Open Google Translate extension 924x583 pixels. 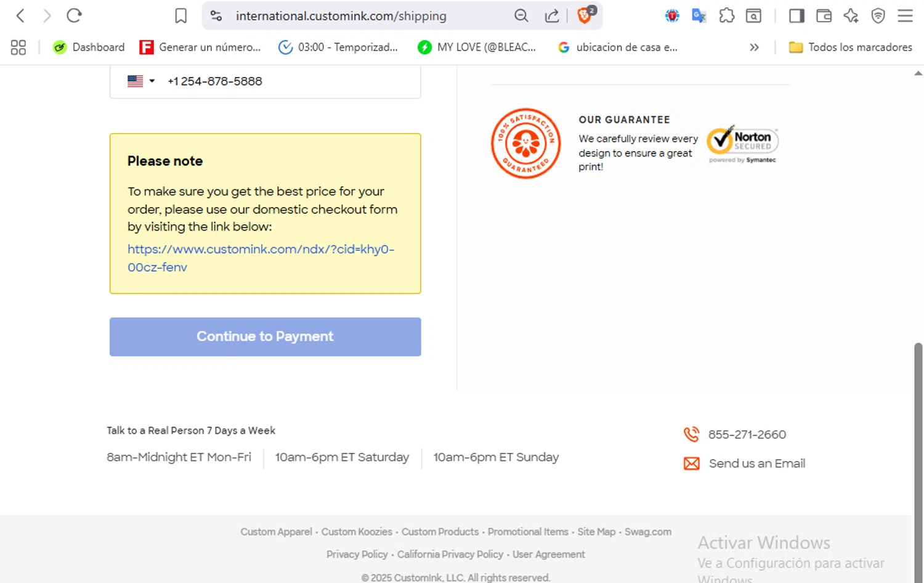click(699, 15)
